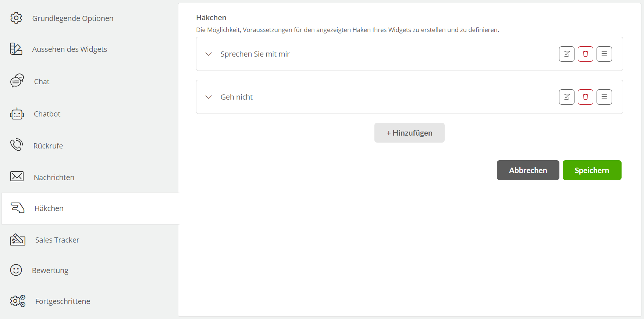Edit the 'Sprechen Sie mit mir' hook
Screen dimensions: 644x319
[567, 54]
